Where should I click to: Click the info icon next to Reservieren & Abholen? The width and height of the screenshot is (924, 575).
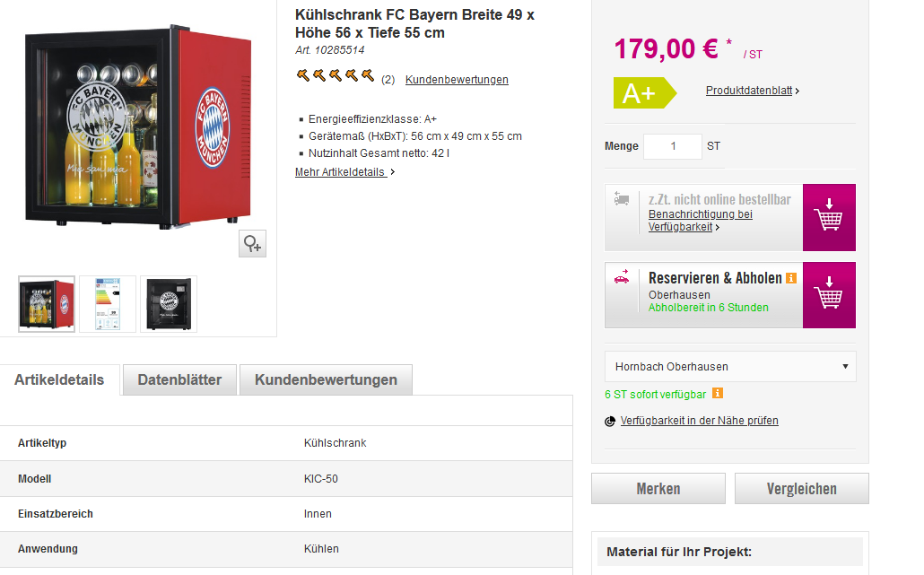791,278
